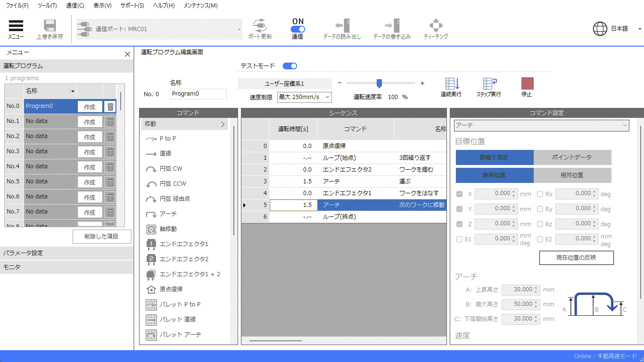Click the 現在位置の反映 button
644x362 pixels.
[576, 258]
